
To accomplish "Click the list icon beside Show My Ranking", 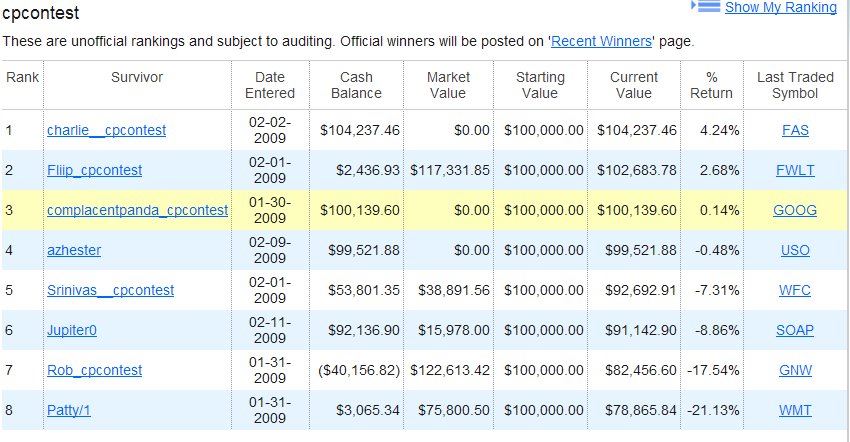I will (x=706, y=7).
